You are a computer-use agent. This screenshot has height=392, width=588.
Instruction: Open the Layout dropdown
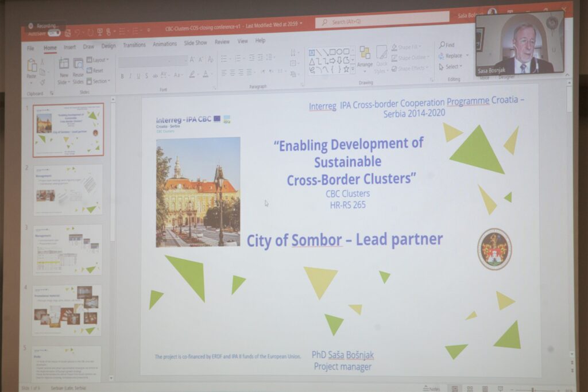pos(98,60)
